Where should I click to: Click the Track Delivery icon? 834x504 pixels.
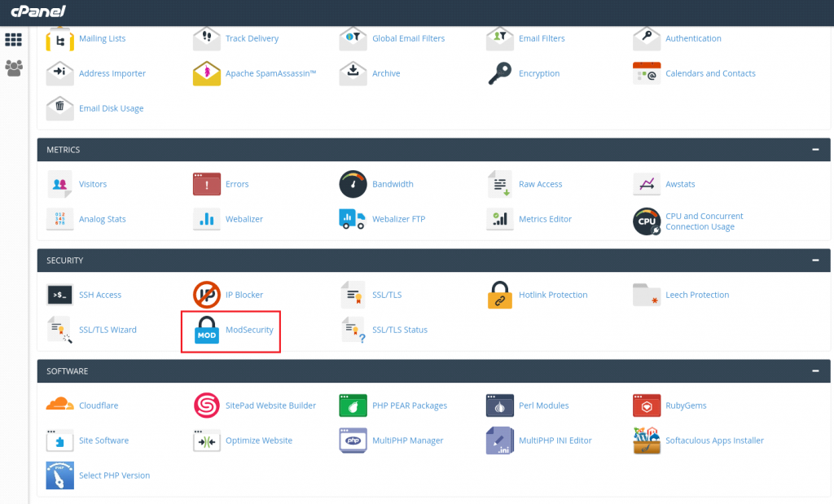point(206,39)
